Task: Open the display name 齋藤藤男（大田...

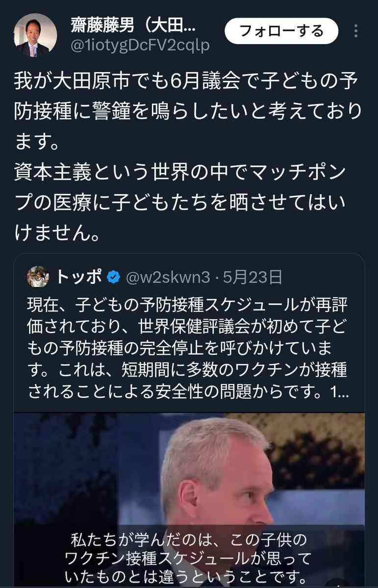Action: click(x=132, y=26)
